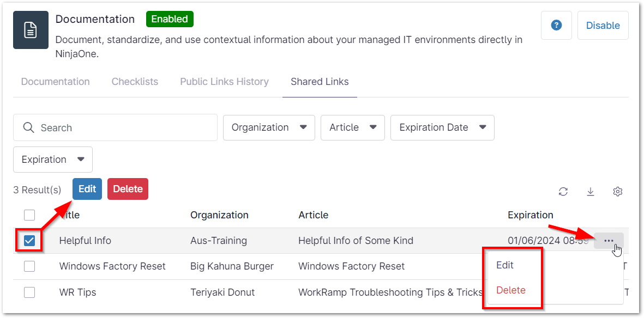Click the red Delete button
This screenshot has width=644, height=318.
(128, 188)
